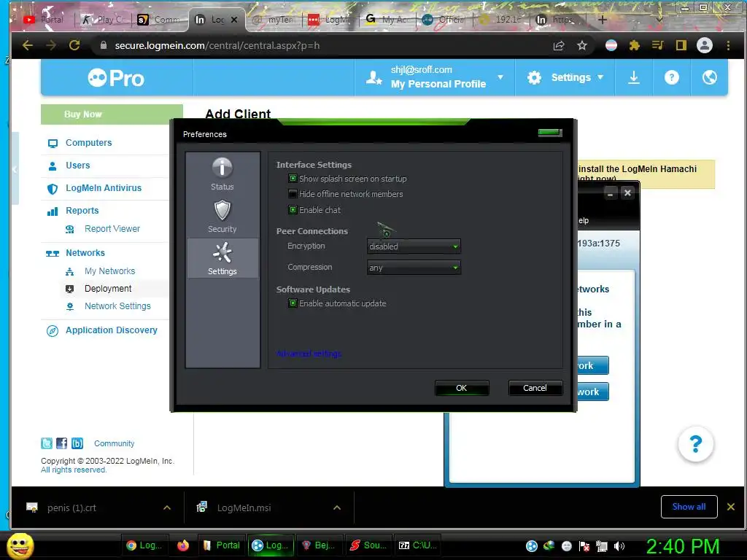Switch to the YouTube Portal tab
Screen dimensions: 747x560
[43, 20]
